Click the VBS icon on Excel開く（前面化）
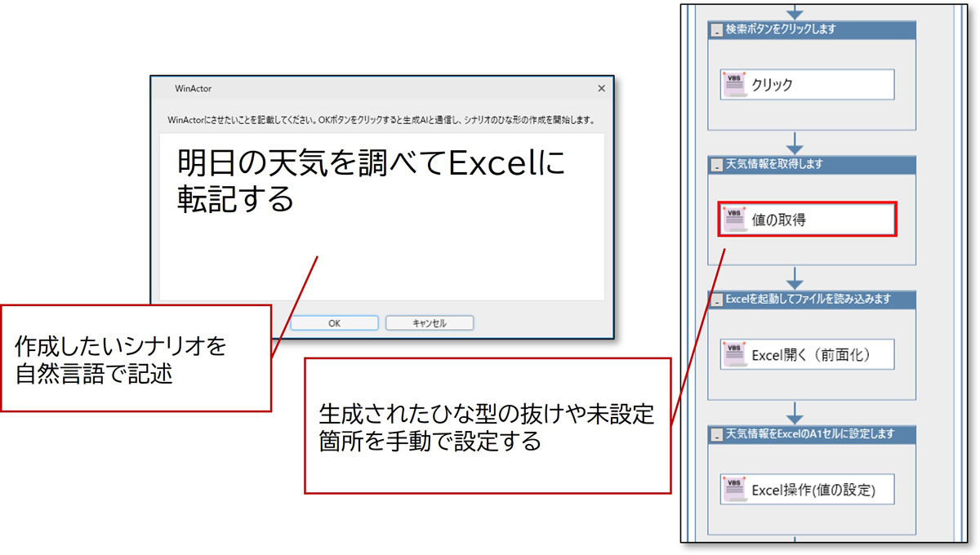 click(x=733, y=354)
